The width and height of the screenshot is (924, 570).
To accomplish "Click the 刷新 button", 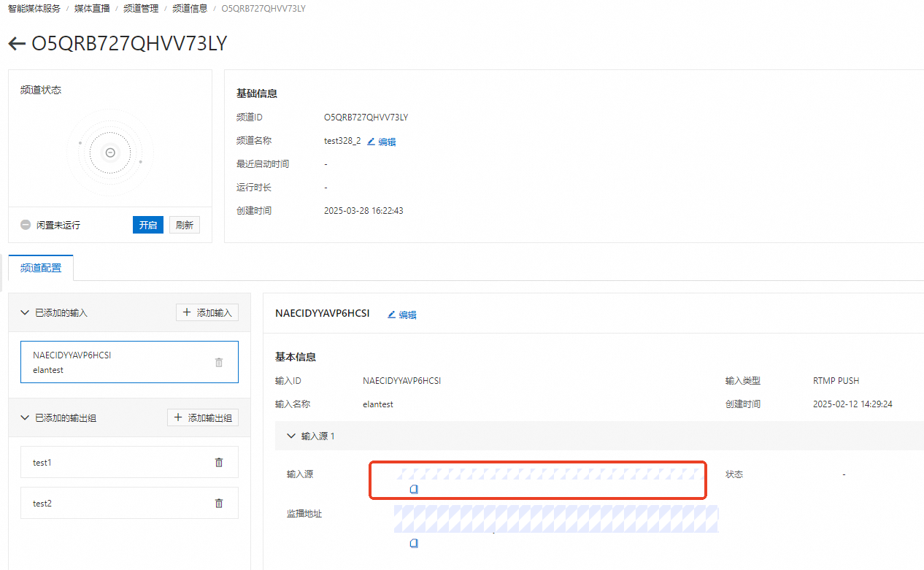I will 185,225.
